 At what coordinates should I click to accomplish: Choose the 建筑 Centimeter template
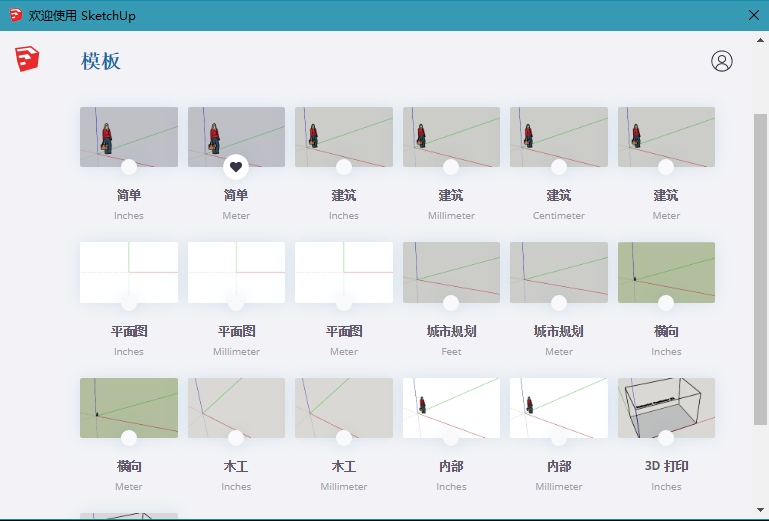[x=558, y=135]
